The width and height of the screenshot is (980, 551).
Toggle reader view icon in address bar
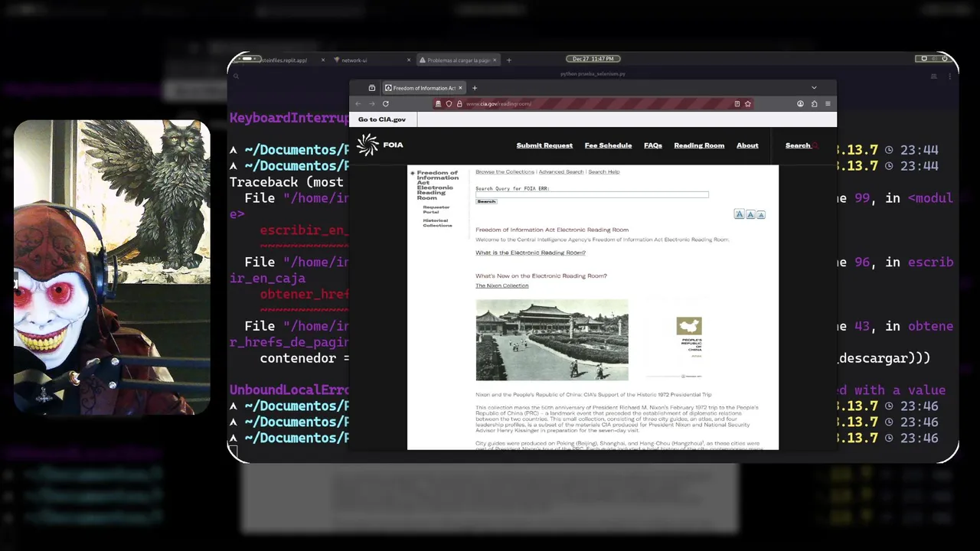tap(737, 104)
